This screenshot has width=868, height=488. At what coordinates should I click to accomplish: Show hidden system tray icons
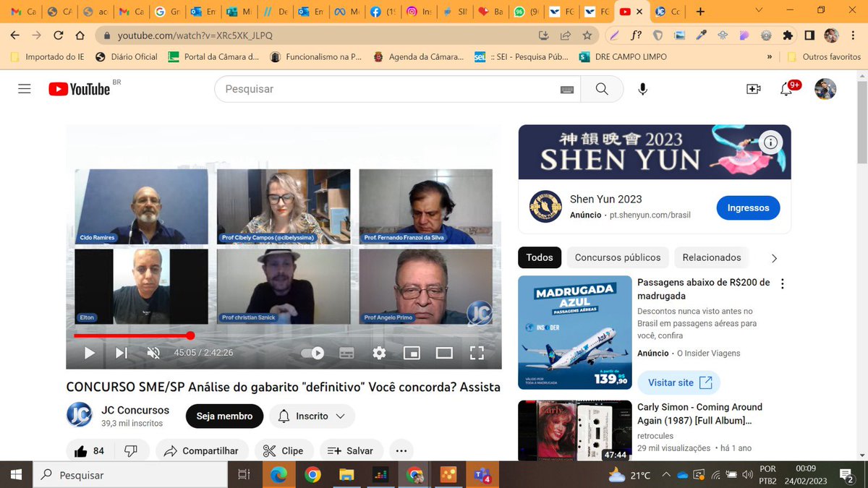pyautogui.click(x=665, y=475)
